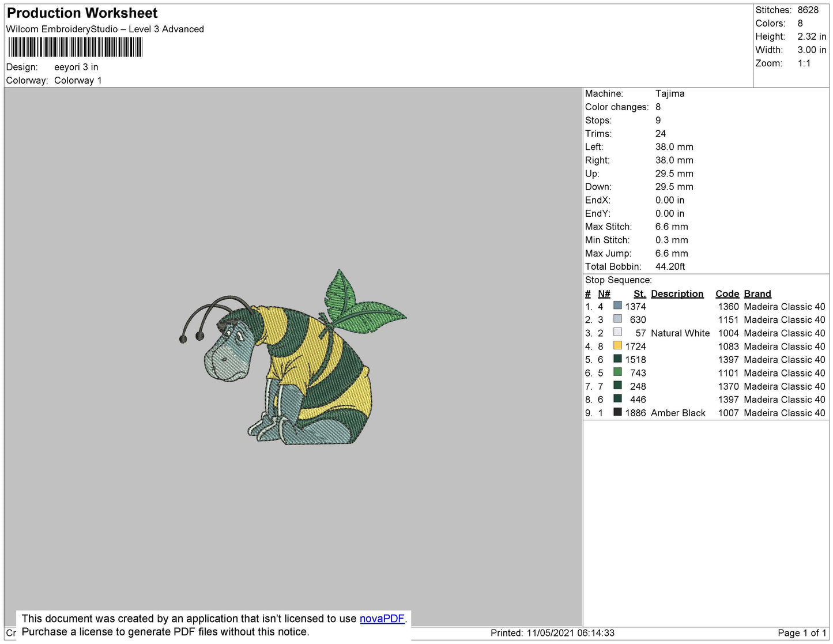Click stitch count "1724" in stop 4
The height and width of the screenshot is (644, 833).
pos(636,347)
